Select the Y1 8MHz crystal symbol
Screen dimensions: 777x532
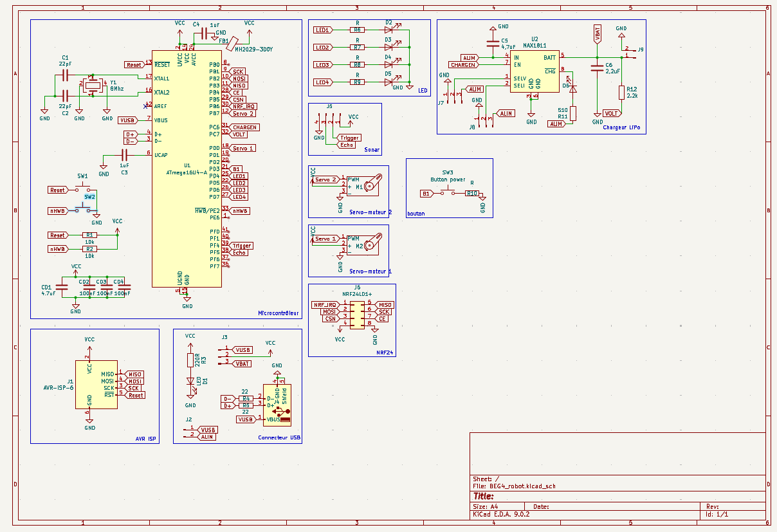(93, 86)
